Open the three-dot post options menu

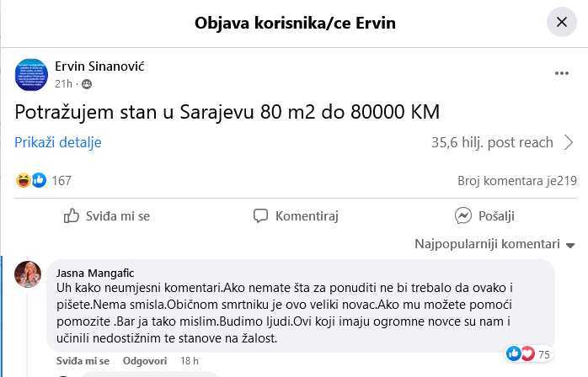coord(562,74)
